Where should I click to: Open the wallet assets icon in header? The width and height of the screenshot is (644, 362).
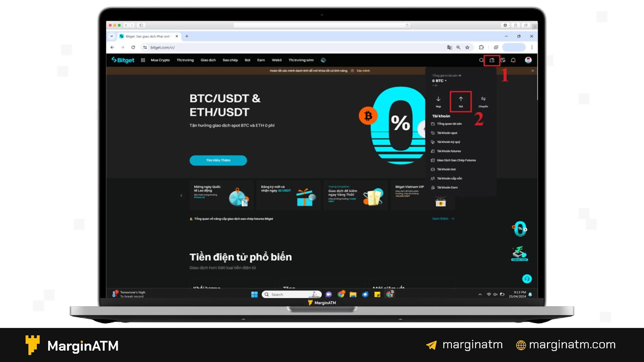point(492,60)
